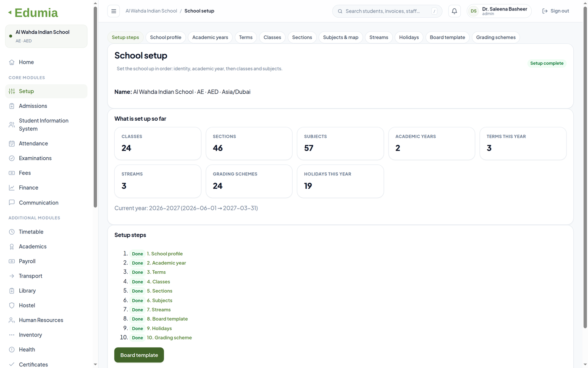The height and width of the screenshot is (368, 588).
Task: Click the Admissions clipboard icon
Action: [12, 106]
